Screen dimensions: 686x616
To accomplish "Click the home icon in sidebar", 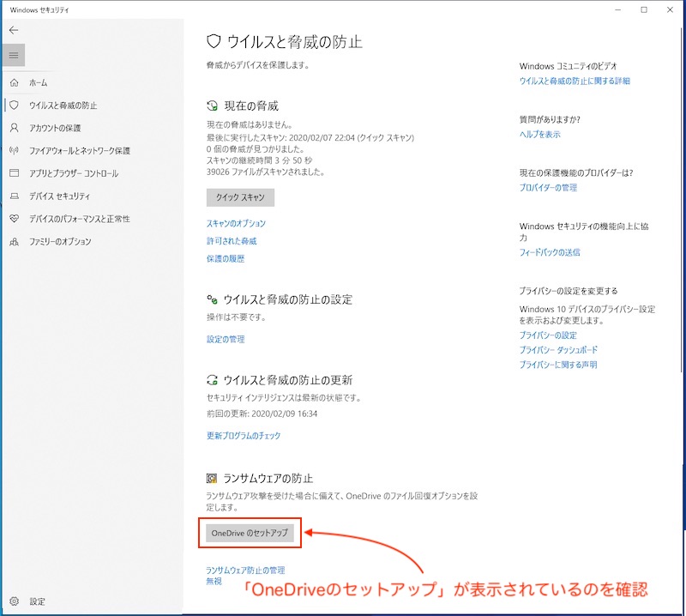I will coord(15,82).
